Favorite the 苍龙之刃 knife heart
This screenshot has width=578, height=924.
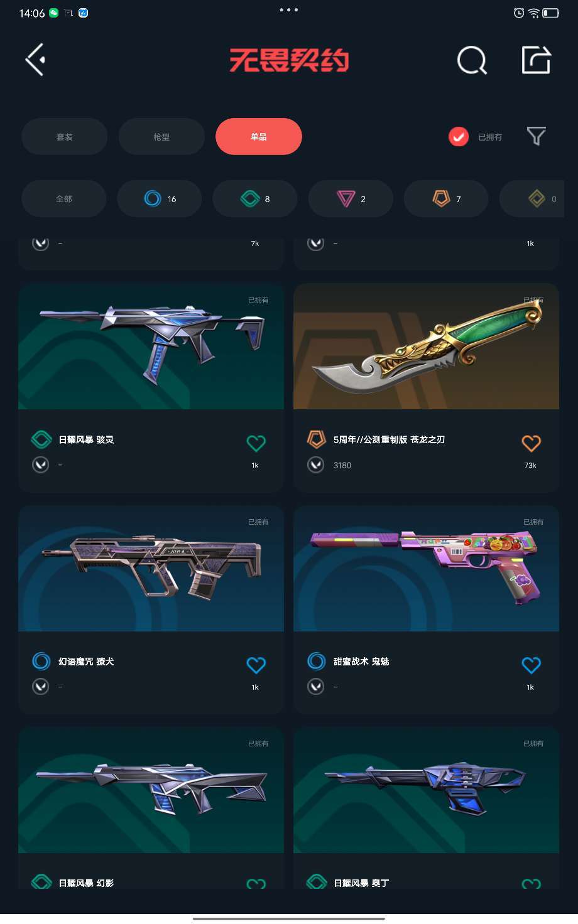pyautogui.click(x=531, y=443)
